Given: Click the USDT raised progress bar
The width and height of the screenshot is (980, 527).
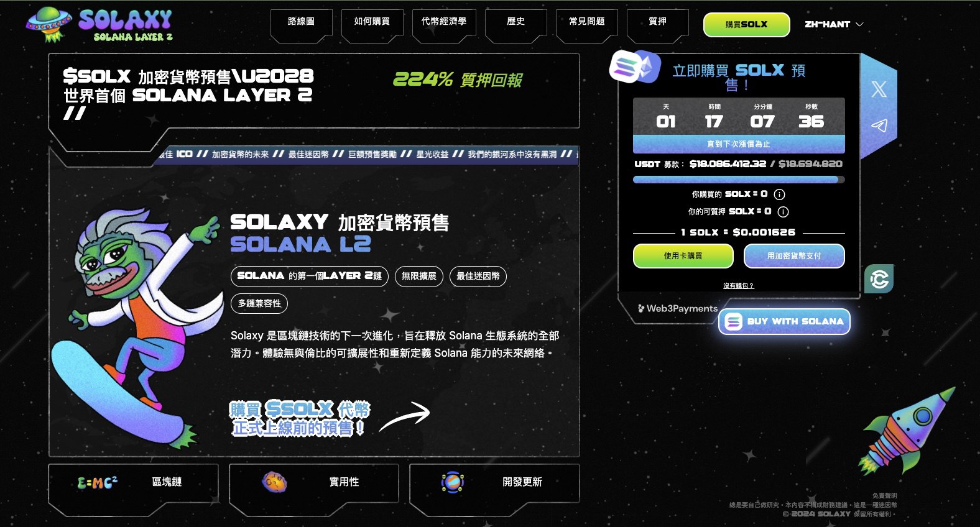Looking at the screenshot, I should point(739,180).
